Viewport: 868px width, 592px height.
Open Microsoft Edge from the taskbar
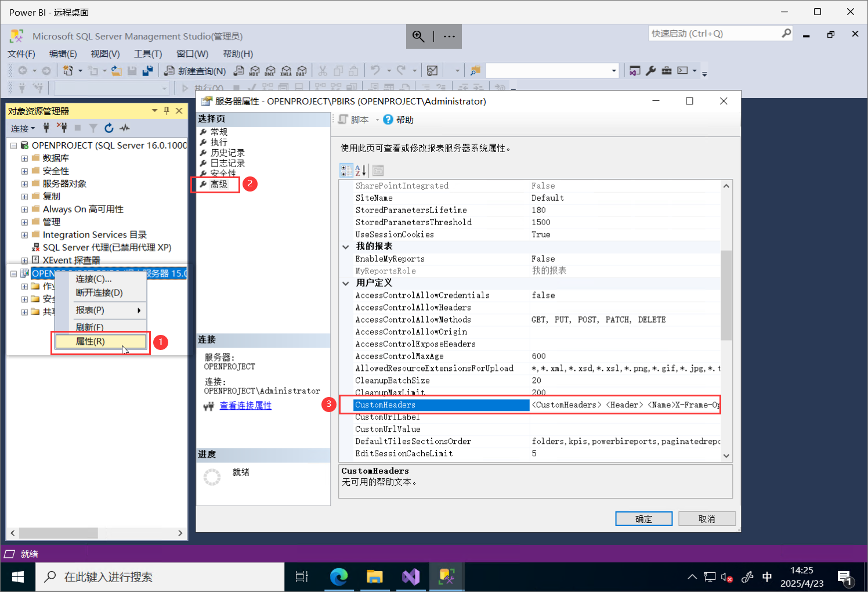(339, 576)
